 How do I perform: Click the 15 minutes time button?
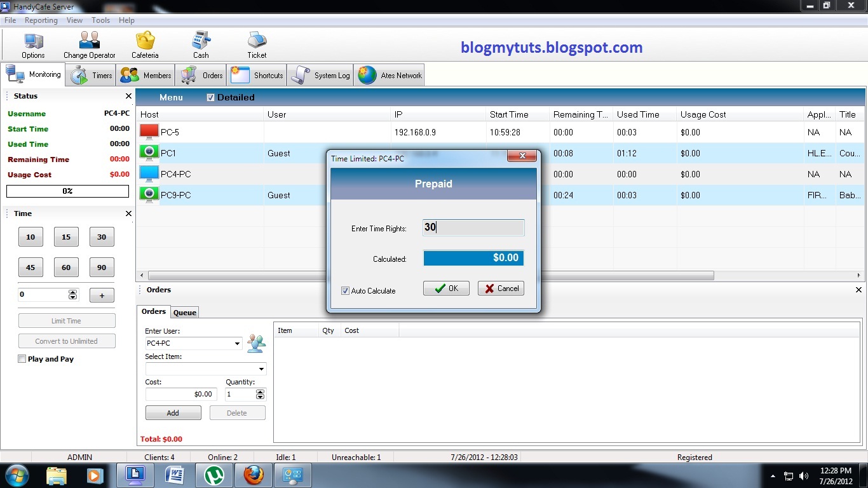pyautogui.click(x=66, y=237)
